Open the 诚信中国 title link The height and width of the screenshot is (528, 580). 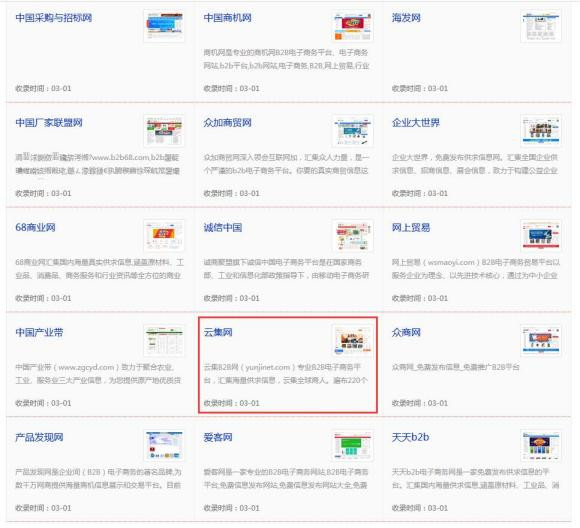[223, 227]
